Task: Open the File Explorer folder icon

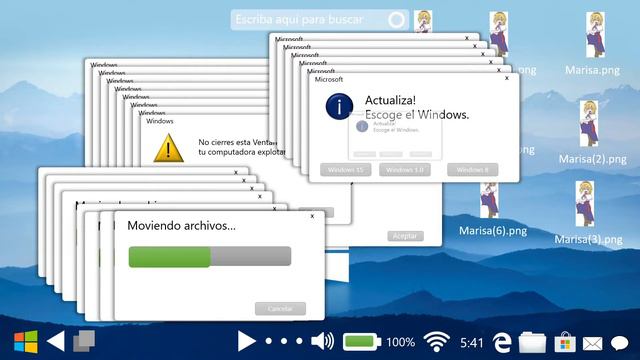Action: coord(532,342)
